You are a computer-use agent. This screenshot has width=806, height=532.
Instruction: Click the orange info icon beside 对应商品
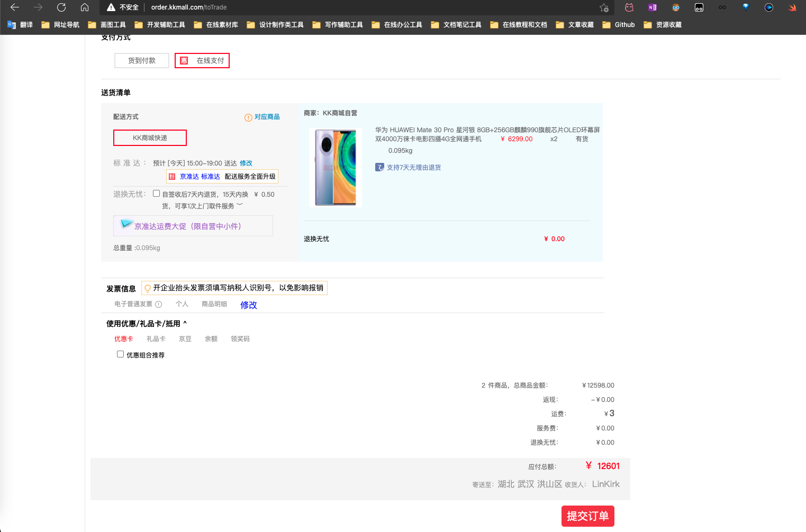coord(248,117)
